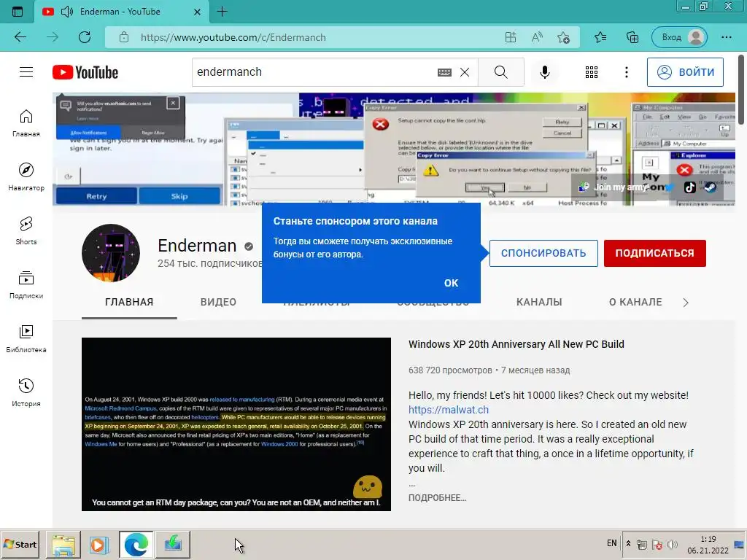Select the Enderman - YouTube browser tab

click(x=122, y=12)
